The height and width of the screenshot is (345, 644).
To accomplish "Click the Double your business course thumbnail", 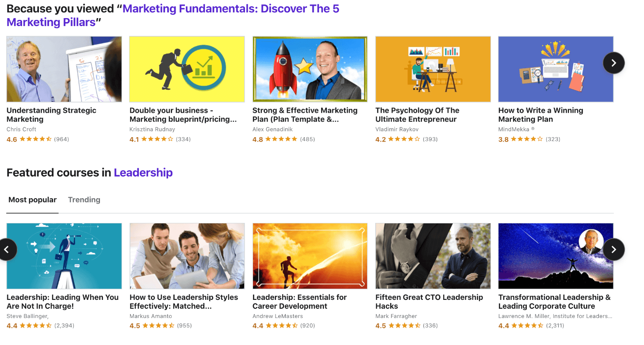I will (x=187, y=69).
